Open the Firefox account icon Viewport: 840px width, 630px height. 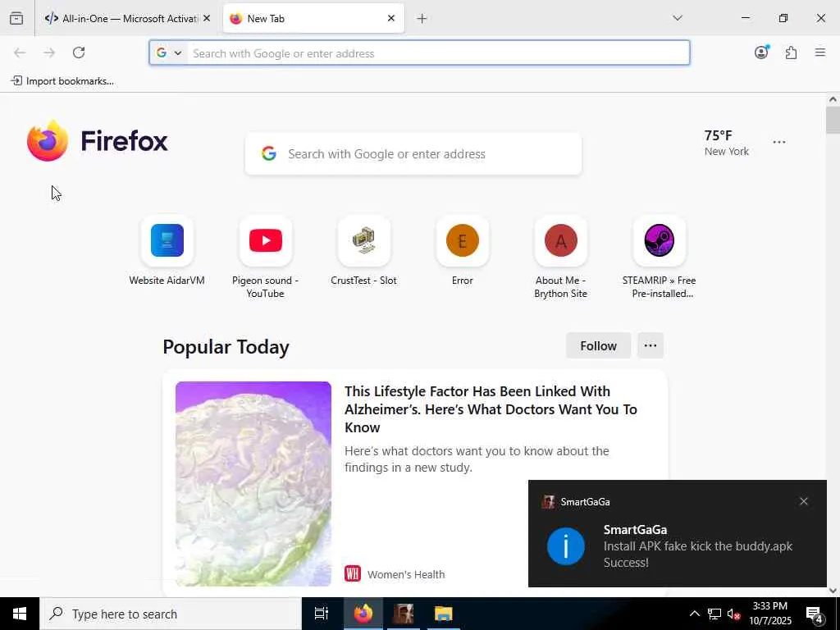click(x=761, y=52)
